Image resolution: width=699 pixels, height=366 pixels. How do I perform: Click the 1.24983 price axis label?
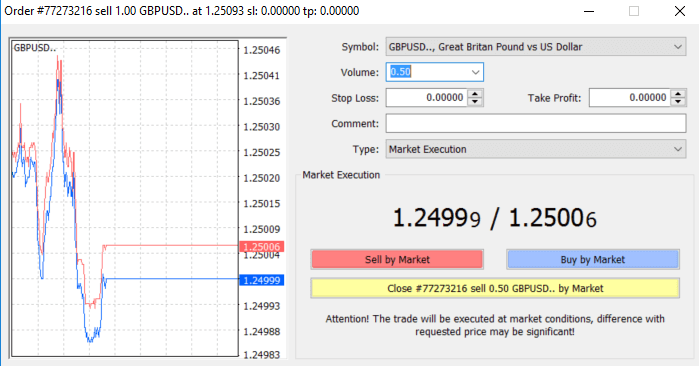[262, 355]
